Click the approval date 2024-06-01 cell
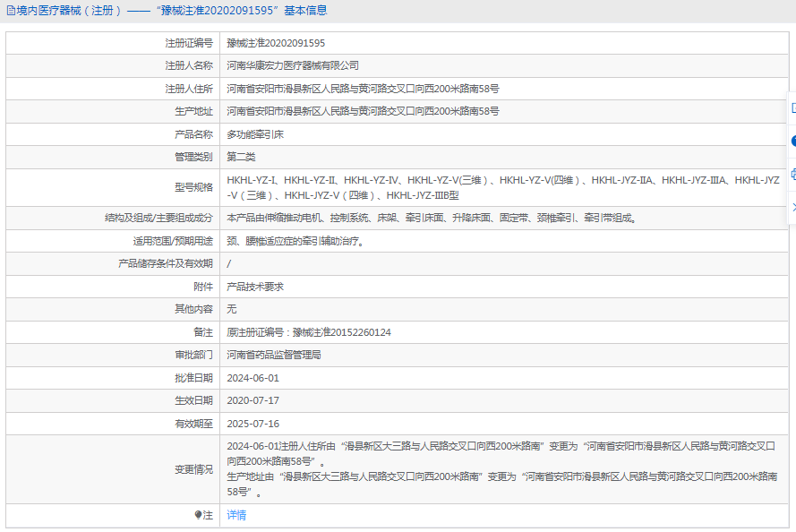 pos(252,378)
